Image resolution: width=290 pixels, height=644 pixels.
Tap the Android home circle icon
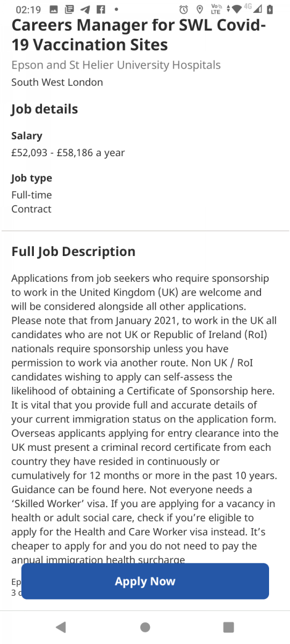[145, 627]
